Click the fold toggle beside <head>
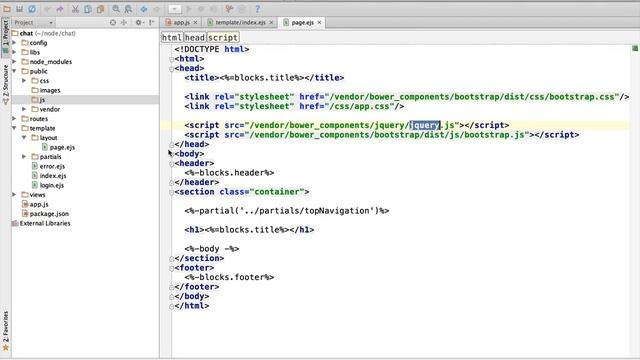640x360 pixels. [171, 69]
